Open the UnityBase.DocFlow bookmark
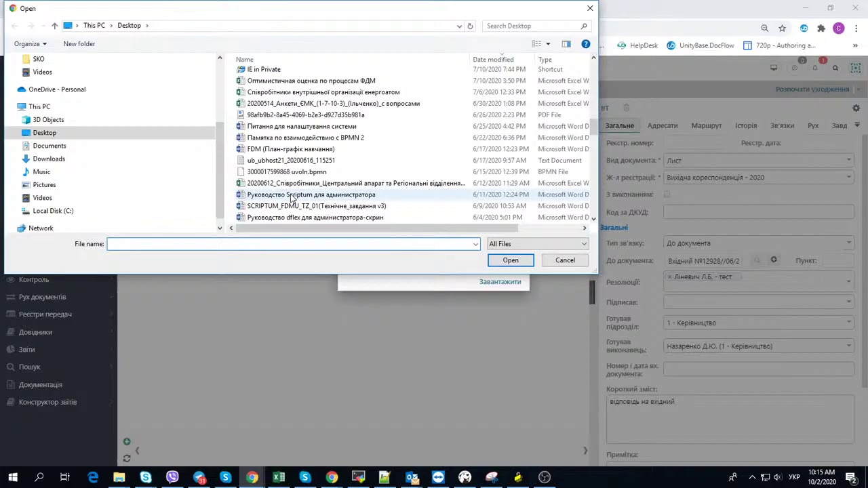Screen dimensions: 868x488 [x=701, y=45]
